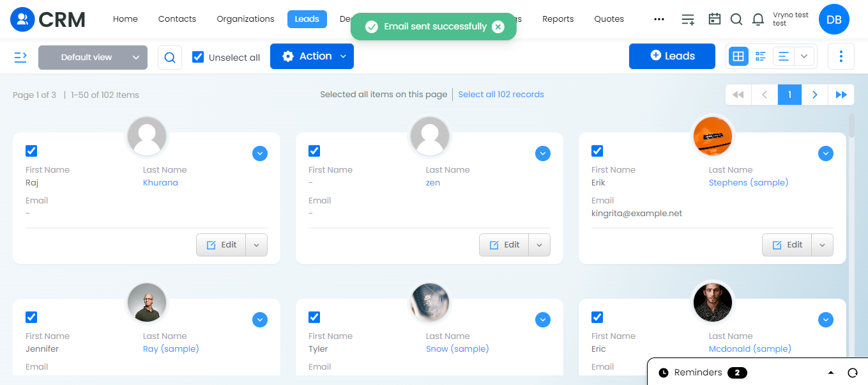Deselect the Jennifer Ray card checkbox

pyautogui.click(x=31, y=317)
